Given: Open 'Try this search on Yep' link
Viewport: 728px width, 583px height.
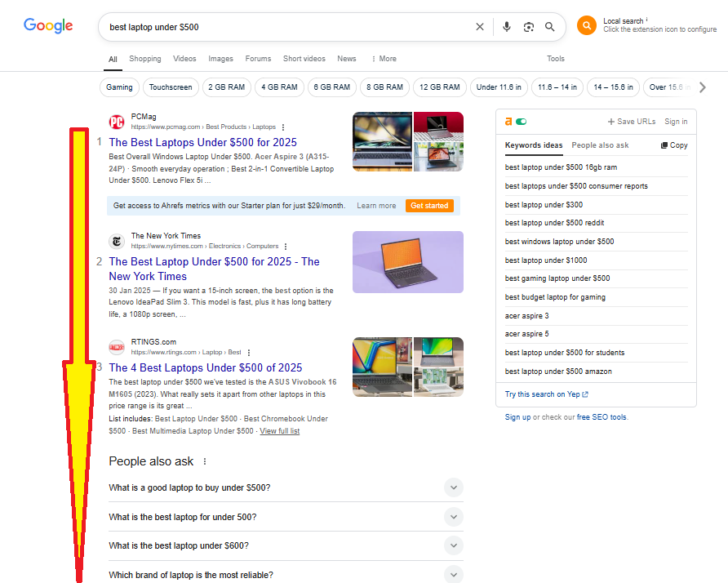Looking at the screenshot, I should (547, 394).
